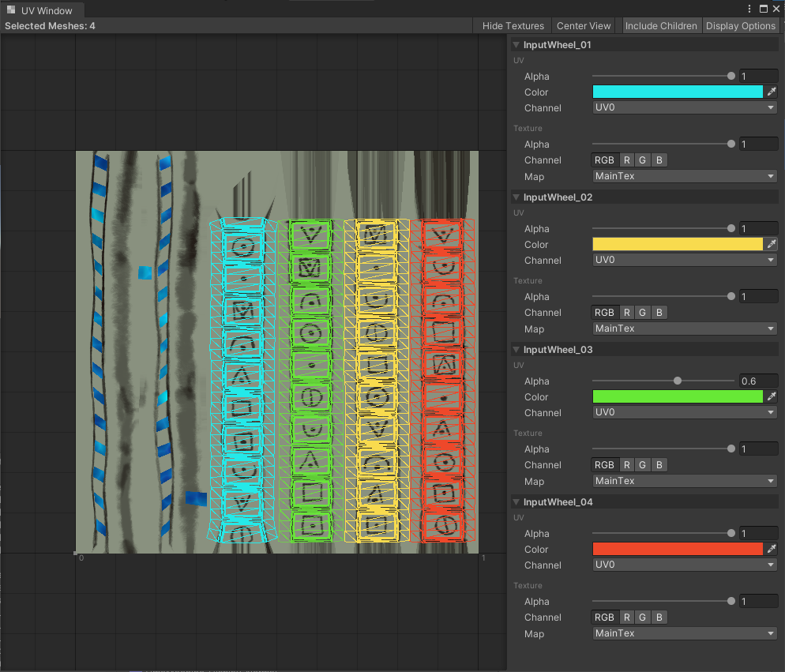The height and width of the screenshot is (672, 785).
Task: Open InputWheel_03 texture Map dropdown
Action: coord(685,481)
